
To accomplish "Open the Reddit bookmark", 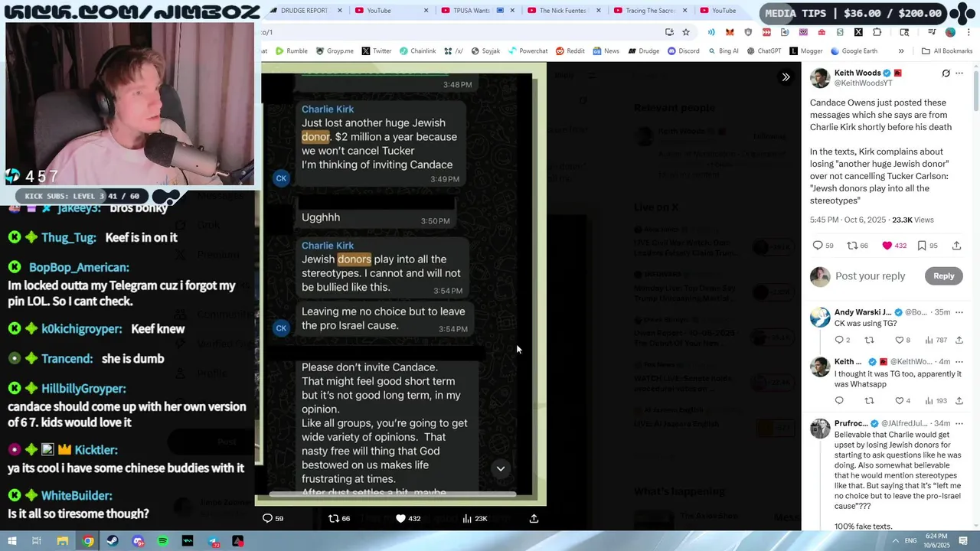I will pyautogui.click(x=570, y=51).
